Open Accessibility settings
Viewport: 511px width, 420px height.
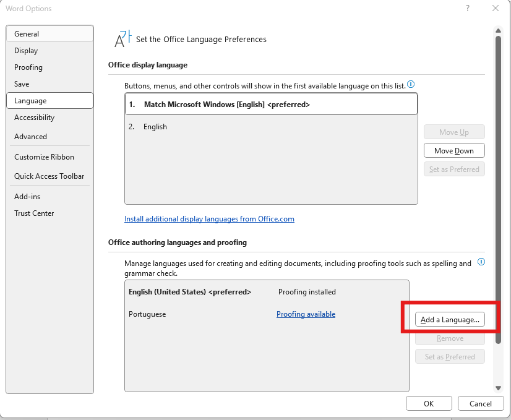point(49,118)
